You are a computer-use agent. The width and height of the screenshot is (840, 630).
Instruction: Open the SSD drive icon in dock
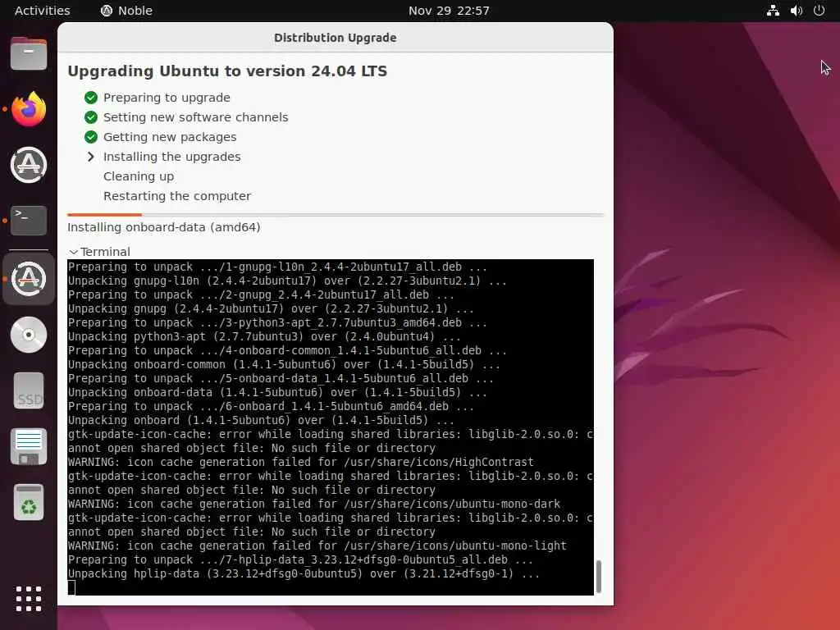(x=29, y=390)
